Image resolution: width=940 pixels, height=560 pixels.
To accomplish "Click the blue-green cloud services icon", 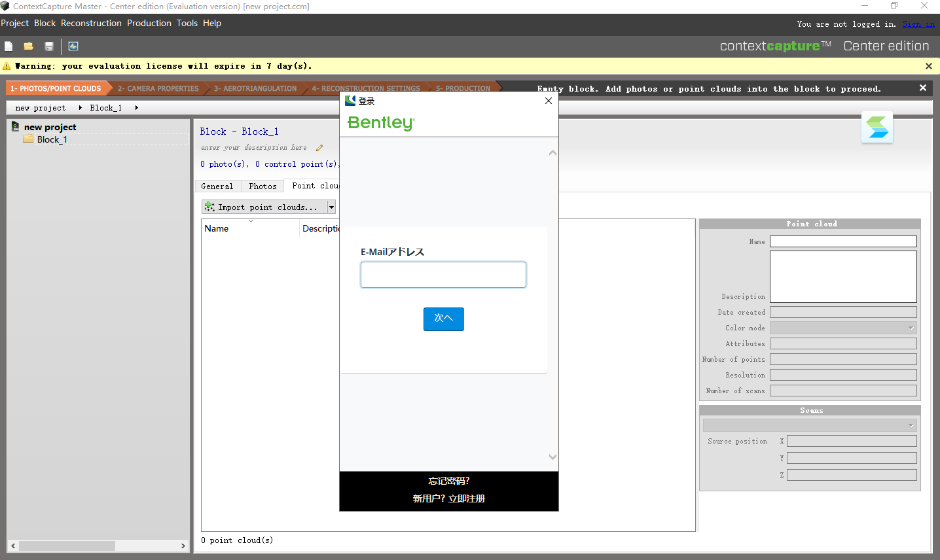I will [x=877, y=127].
